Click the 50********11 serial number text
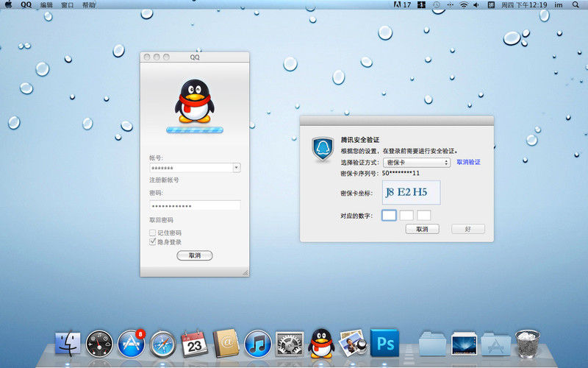The height and width of the screenshot is (368, 588). coord(401,173)
